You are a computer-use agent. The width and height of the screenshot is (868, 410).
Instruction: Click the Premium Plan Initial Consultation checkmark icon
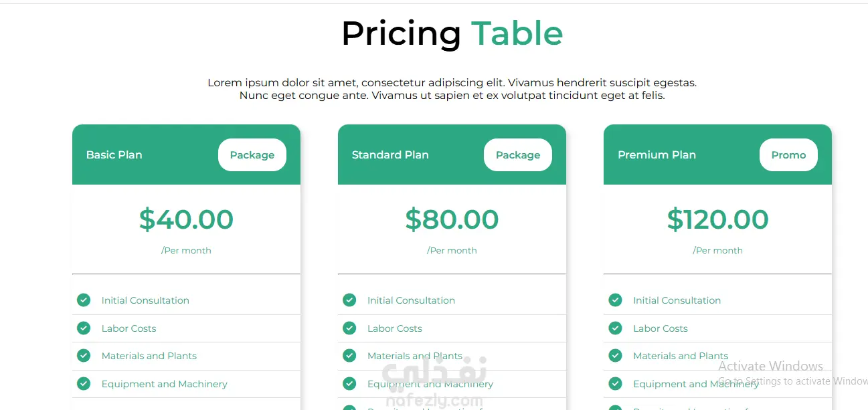coord(615,300)
